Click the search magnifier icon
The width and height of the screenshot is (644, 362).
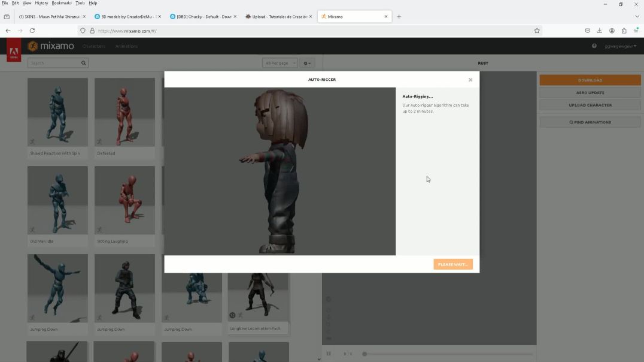[x=83, y=63]
